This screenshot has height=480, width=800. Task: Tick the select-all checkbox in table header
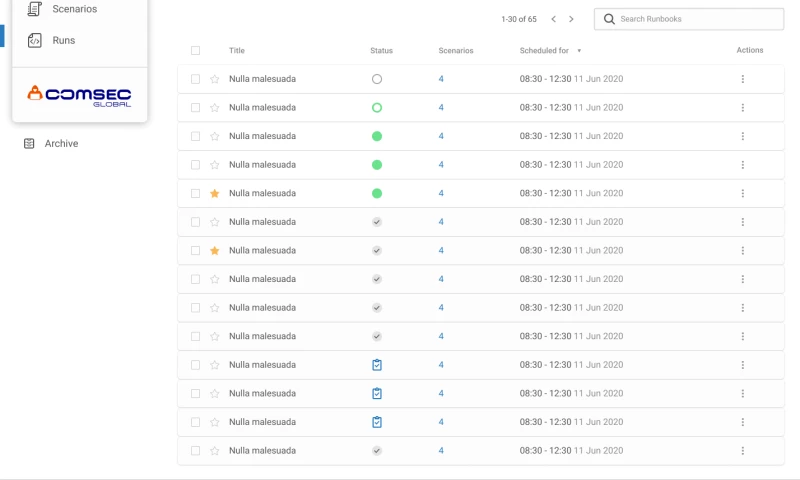[x=195, y=50]
